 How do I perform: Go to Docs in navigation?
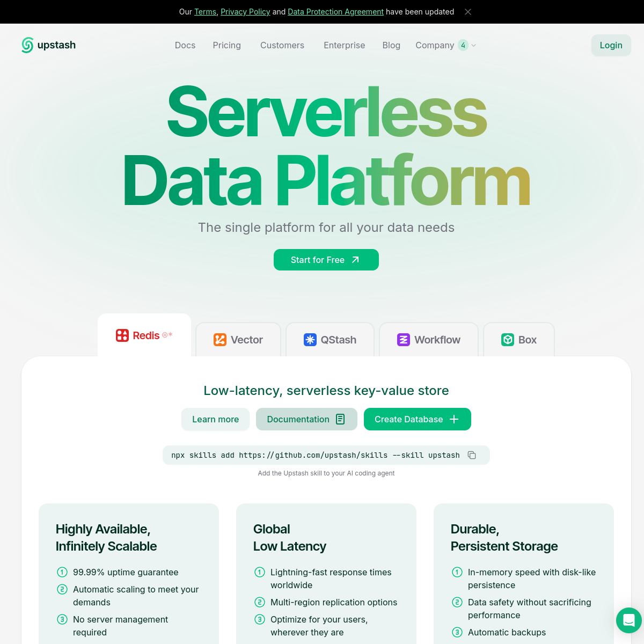click(185, 45)
